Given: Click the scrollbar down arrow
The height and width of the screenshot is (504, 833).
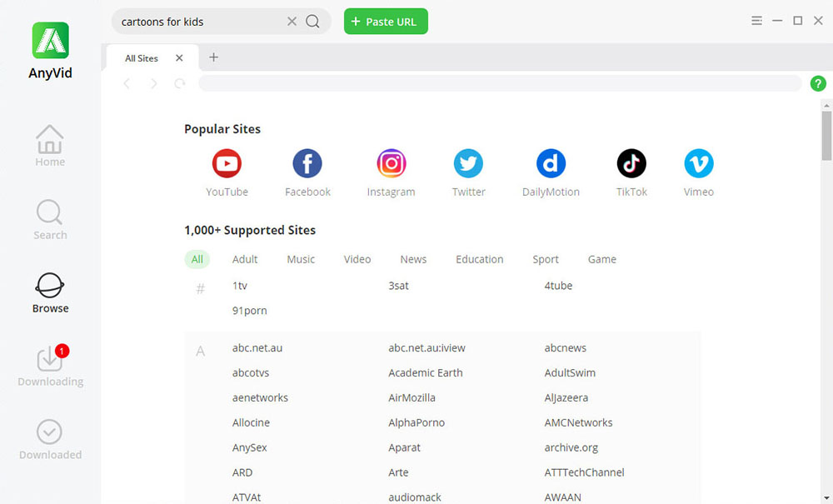Looking at the screenshot, I should (x=826, y=499).
